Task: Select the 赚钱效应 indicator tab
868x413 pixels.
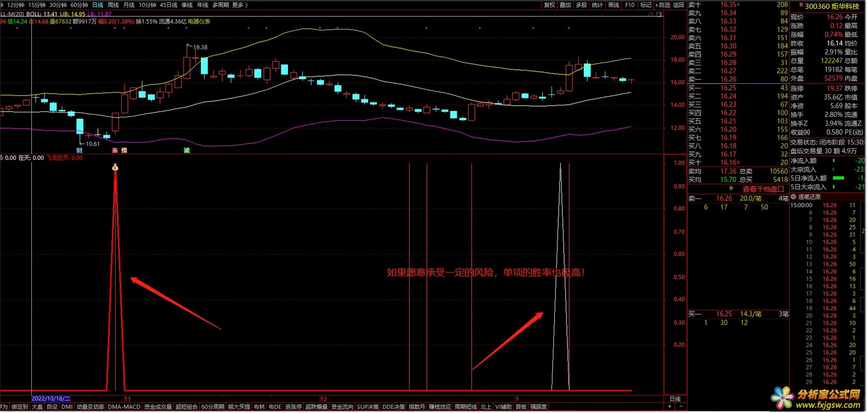Action: pyautogui.click(x=440, y=407)
